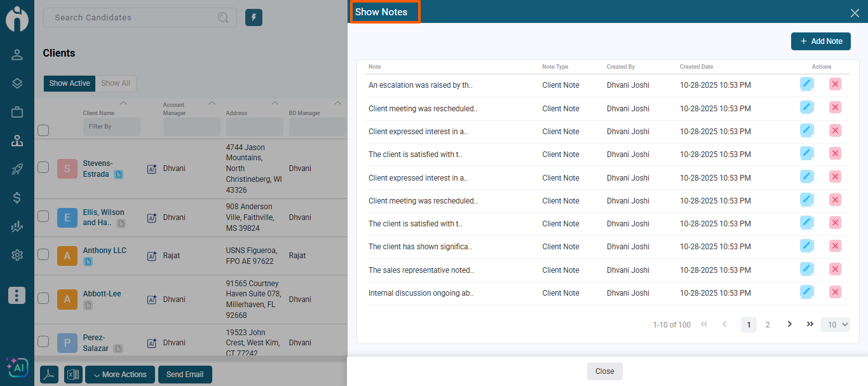The height and width of the screenshot is (386, 868).
Task: Tick the checkbox for Stevens-Estrada
Action: [43, 168]
